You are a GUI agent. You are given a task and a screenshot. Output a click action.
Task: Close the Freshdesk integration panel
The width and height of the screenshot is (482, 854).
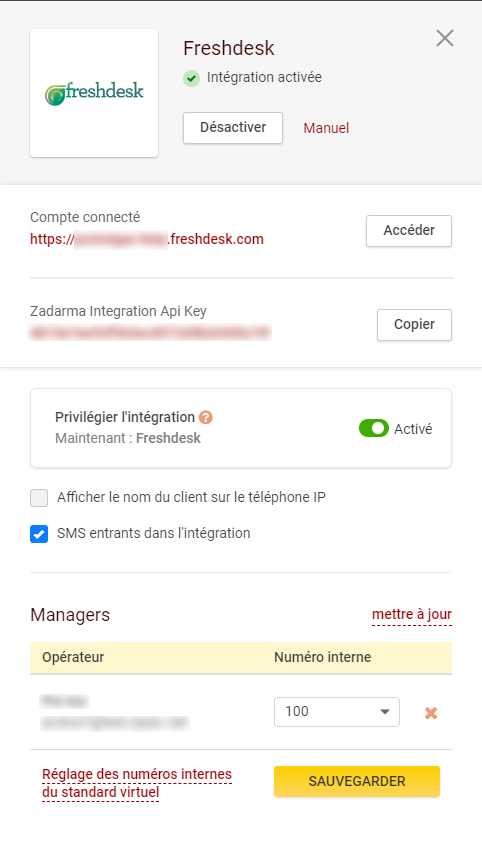click(x=445, y=38)
